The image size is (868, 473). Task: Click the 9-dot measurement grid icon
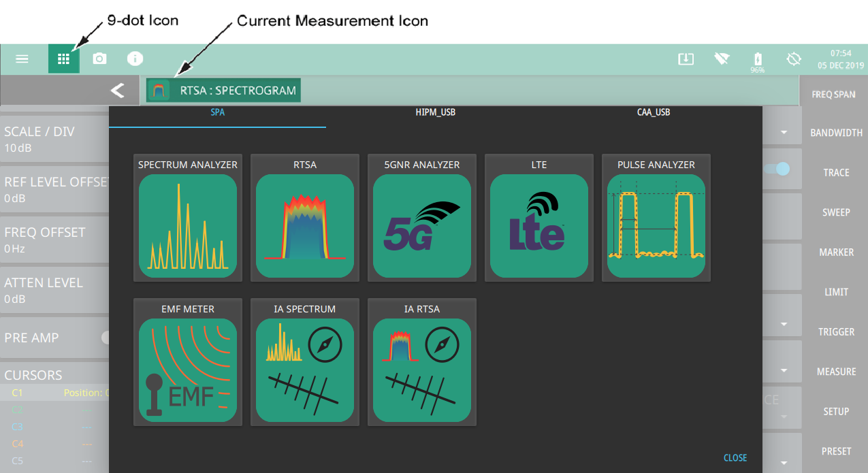point(63,59)
